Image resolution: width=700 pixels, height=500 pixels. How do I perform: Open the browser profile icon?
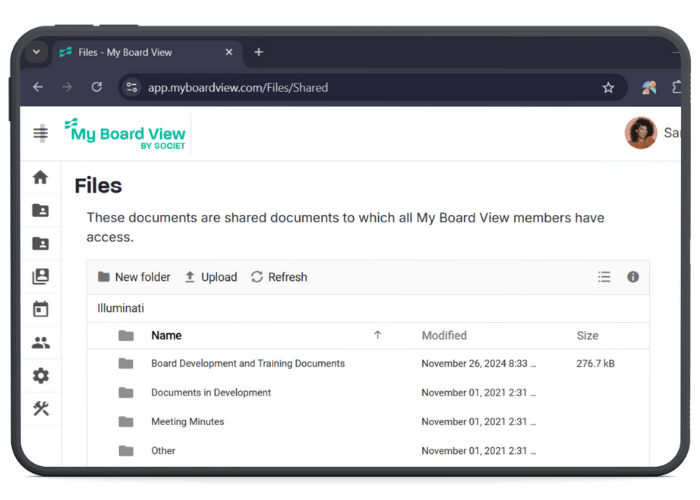click(649, 88)
